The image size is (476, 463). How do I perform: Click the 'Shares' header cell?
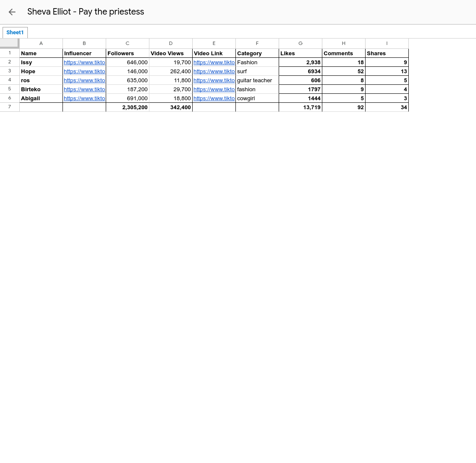point(387,53)
